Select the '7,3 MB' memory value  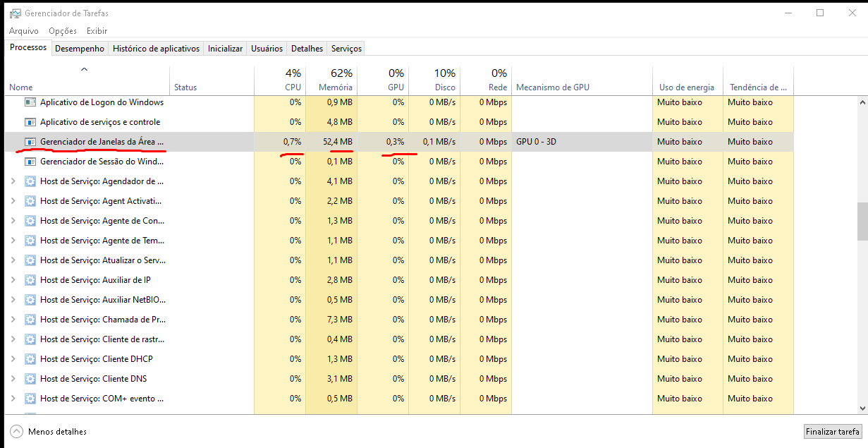tap(341, 320)
